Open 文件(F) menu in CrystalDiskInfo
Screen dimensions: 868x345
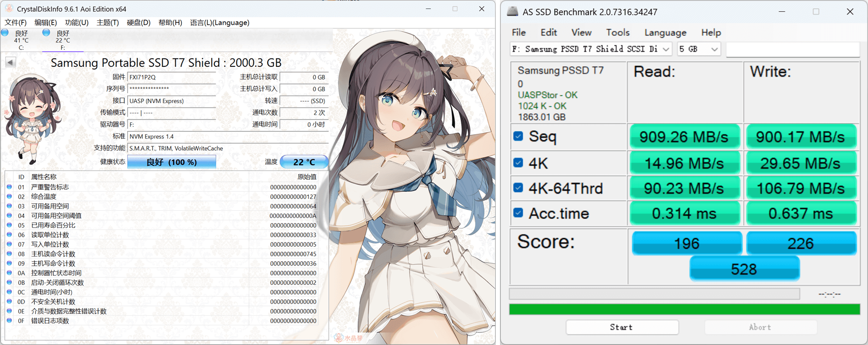[x=16, y=23]
